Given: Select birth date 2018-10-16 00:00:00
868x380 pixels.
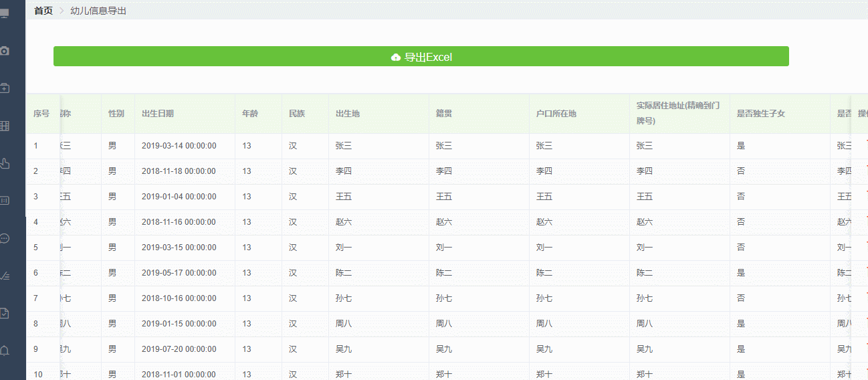Looking at the screenshot, I should 179,298.
